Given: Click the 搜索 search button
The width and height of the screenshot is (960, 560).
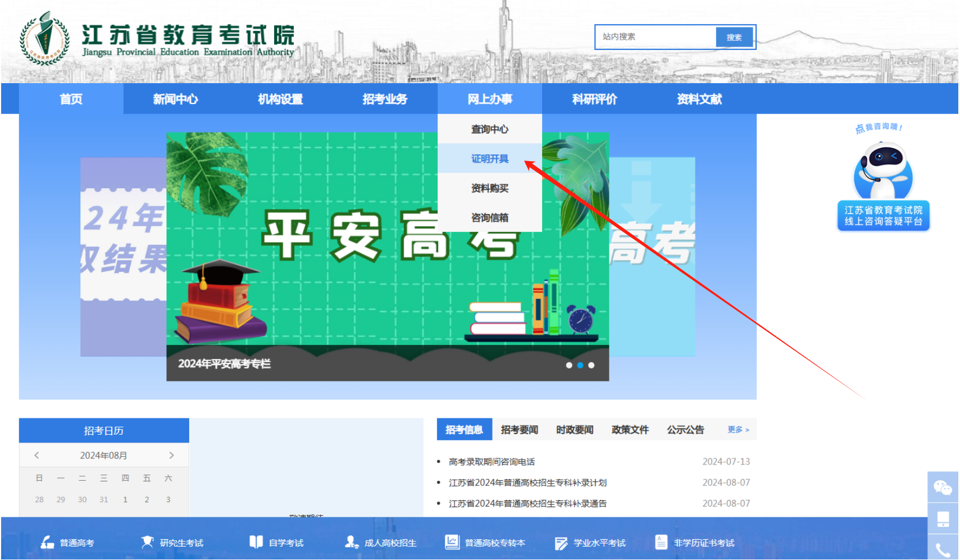Looking at the screenshot, I should pyautogui.click(x=734, y=37).
